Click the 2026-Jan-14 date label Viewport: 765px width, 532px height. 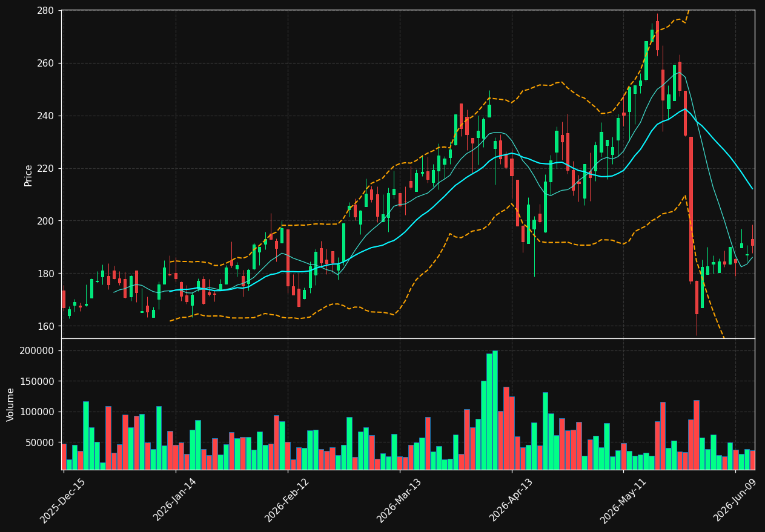tap(175, 500)
